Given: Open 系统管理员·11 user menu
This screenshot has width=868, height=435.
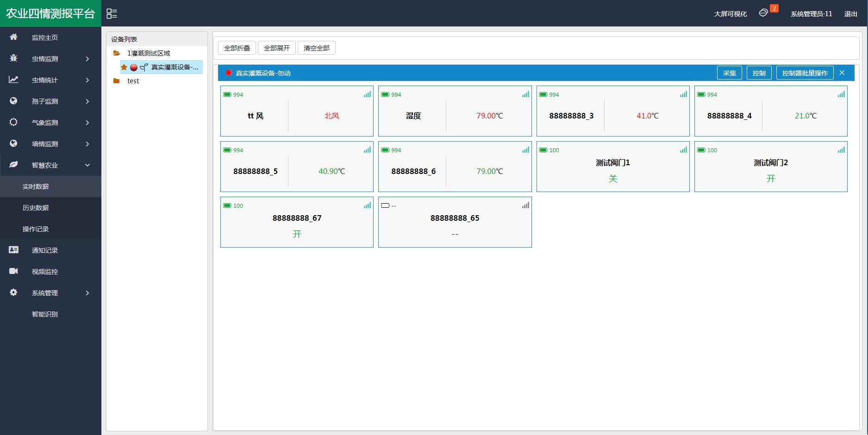Looking at the screenshot, I should tap(812, 14).
